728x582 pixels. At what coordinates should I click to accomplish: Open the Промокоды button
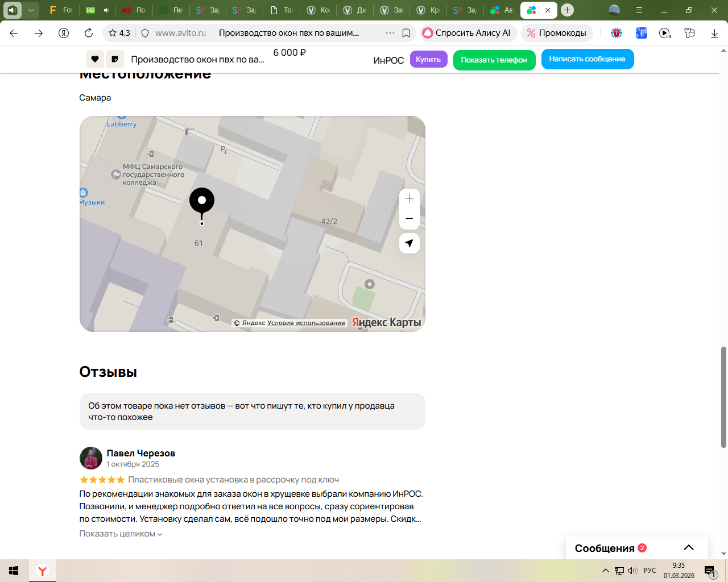click(556, 33)
